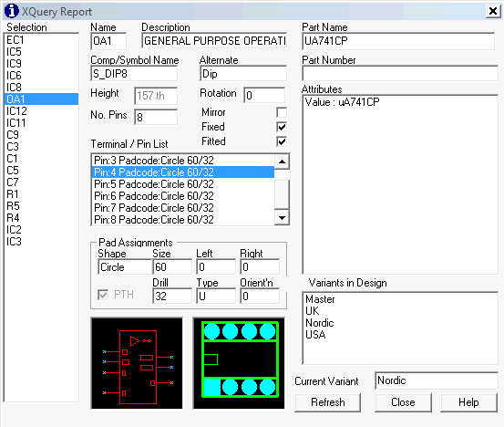The image size is (504, 427).
Task: Close the XQuery Report dialog window
Action: [x=493, y=11]
